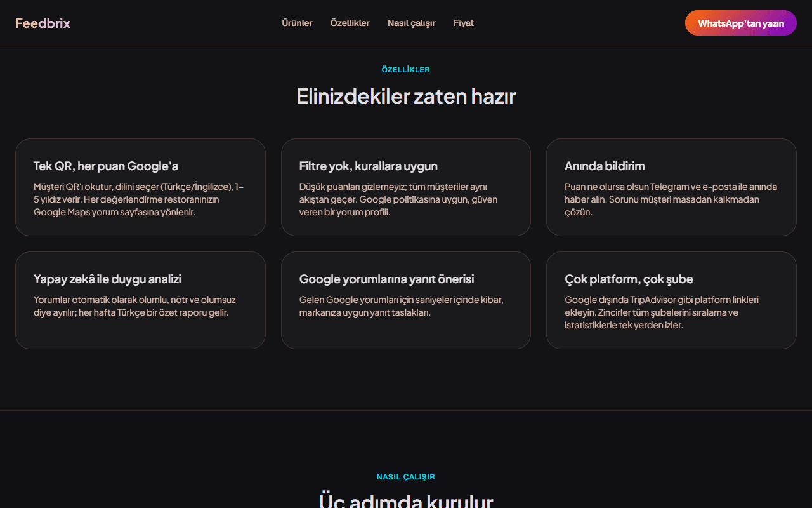This screenshot has height=508, width=812.
Task: Click the NASIL ÇALIŞIR section label
Action: tap(406, 477)
